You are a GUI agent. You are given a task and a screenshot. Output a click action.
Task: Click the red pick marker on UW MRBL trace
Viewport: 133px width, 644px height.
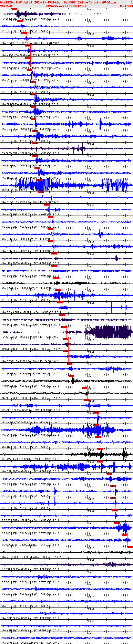(x=130, y=547)
